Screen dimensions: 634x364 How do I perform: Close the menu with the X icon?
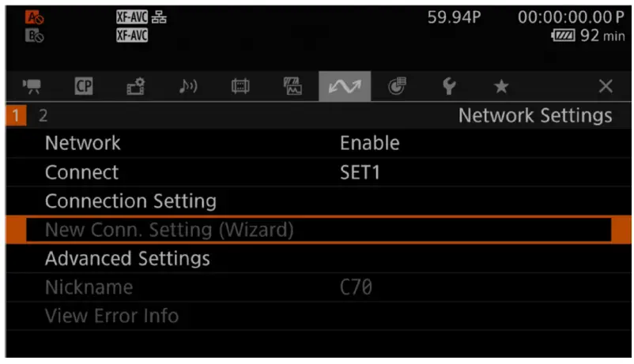tap(605, 87)
